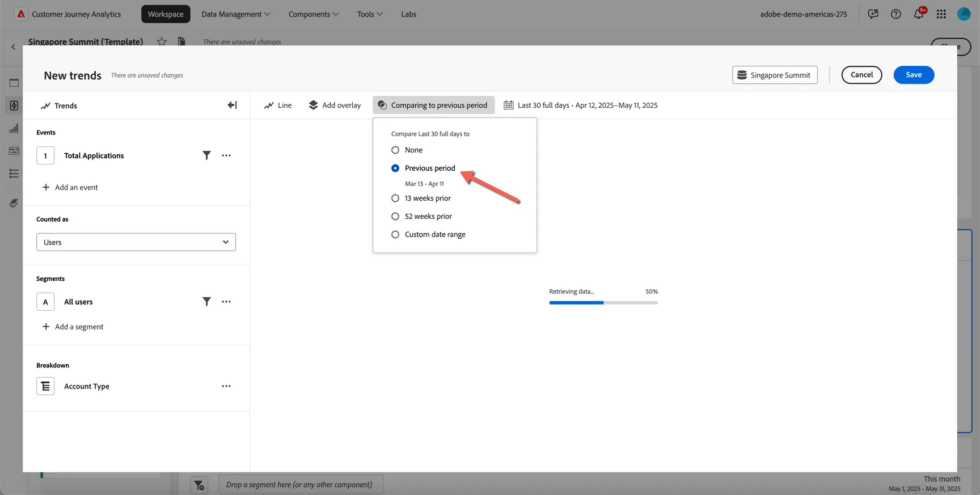980x495 pixels.
Task: Open more options for Account Type breakdown
Action: point(226,386)
